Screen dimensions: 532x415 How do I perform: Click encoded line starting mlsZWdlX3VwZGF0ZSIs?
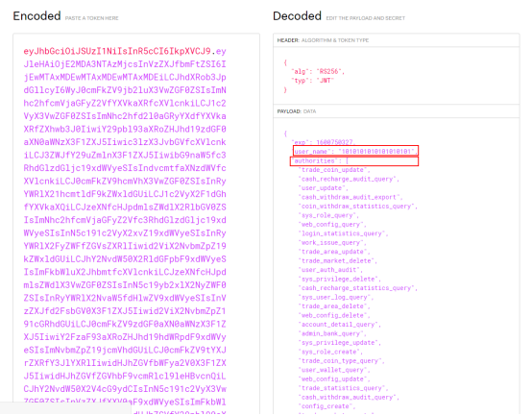pos(125,285)
